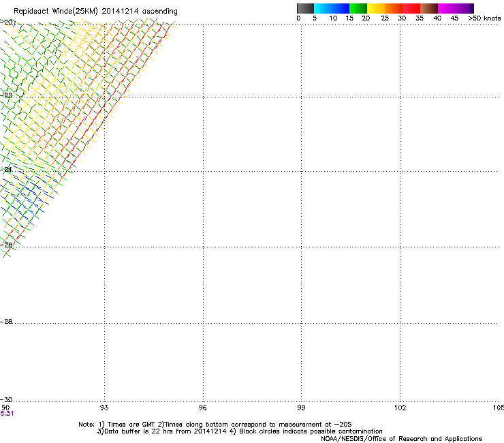Click the latitude label '-22'
504x443 pixels.
pyautogui.click(x=6, y=95)
